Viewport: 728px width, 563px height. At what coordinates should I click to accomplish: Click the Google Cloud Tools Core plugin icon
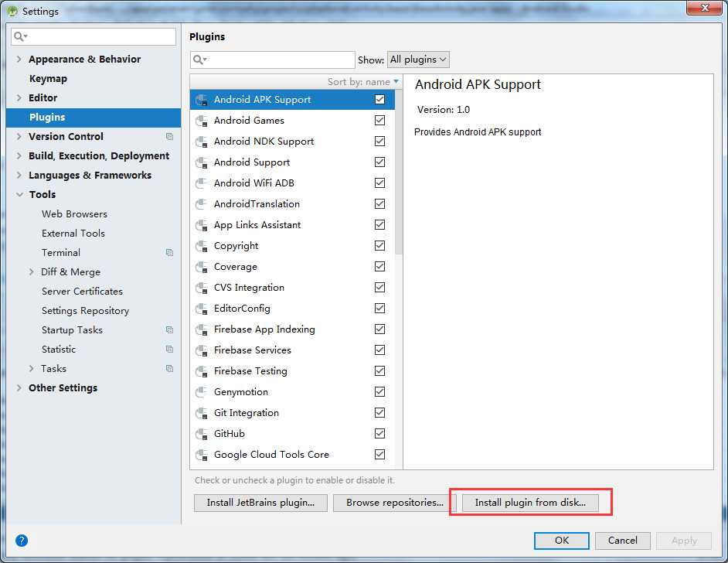[202, 456]
